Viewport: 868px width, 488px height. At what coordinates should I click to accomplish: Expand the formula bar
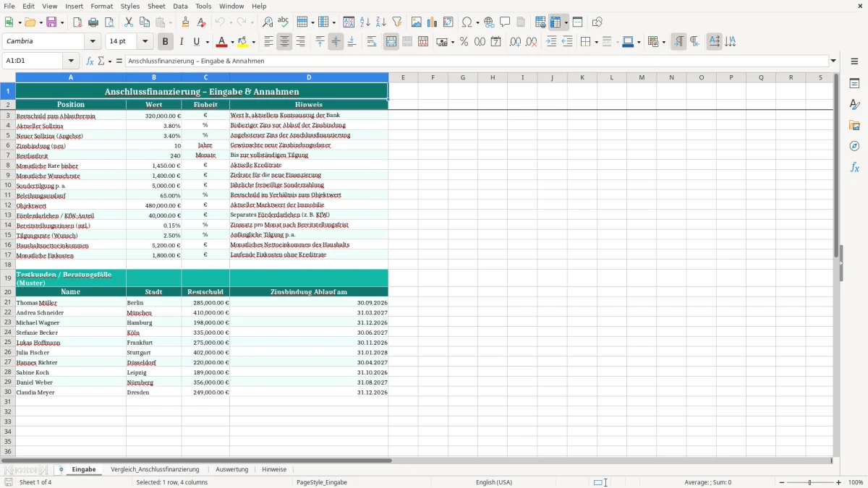coord(833,61)
